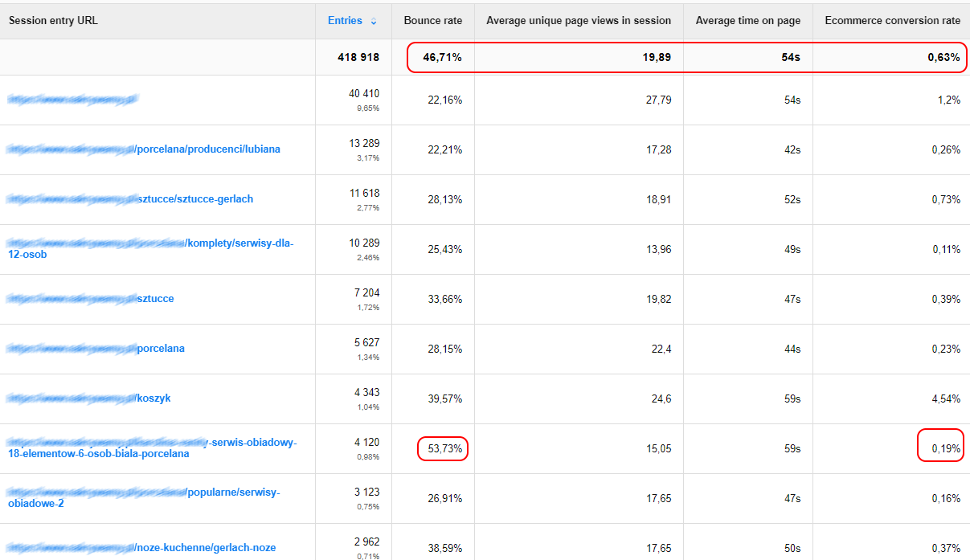The height and width of the screenshot is (560, 970).
Task: Open the noze-kuchenne/gerlach-noze link
Action: (x=206, y=548)
